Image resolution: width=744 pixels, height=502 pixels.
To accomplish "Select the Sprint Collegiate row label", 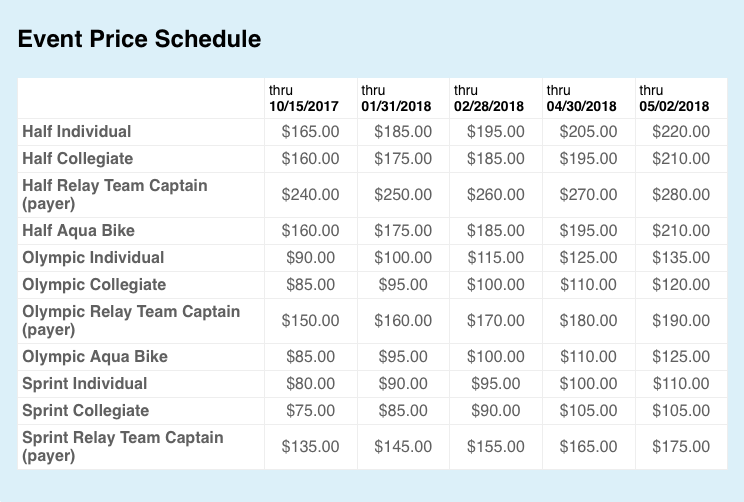I will (85, 410).
